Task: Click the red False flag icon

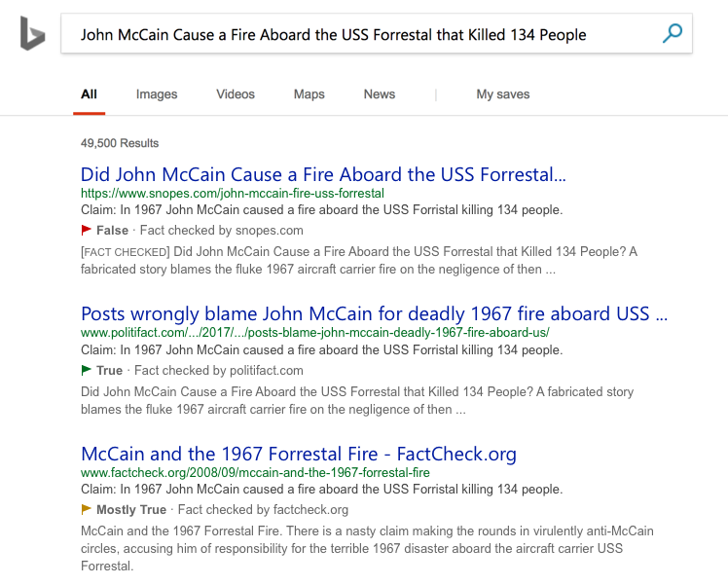Action: tap(86, 230)
